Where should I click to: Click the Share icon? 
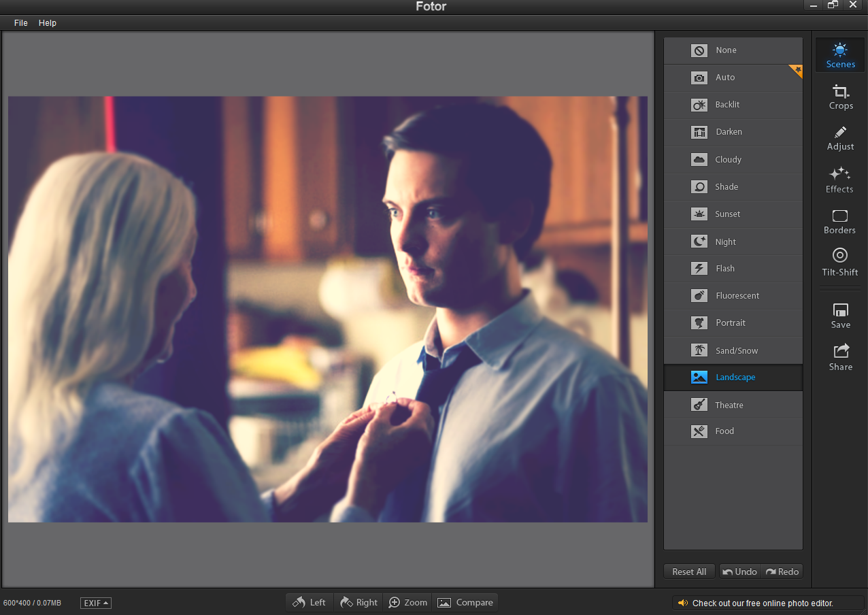(x=839, y=356)
